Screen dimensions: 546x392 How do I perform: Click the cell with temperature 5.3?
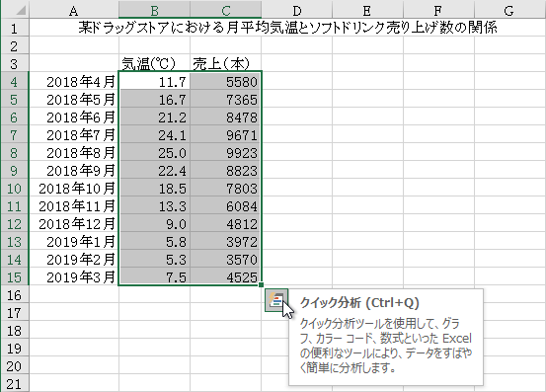click(x=154, y=260)
